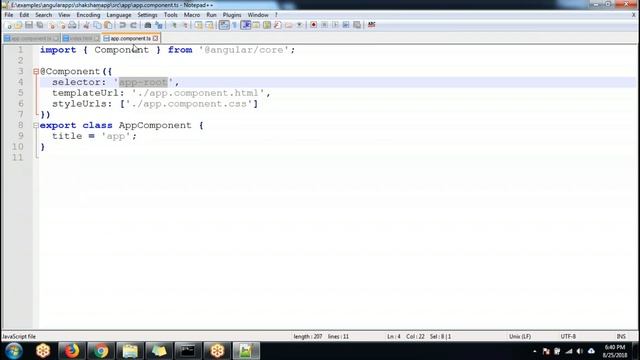Click the New file toolbar icon
Image resolution: width=640 pixels, height=360 pixels.
[x=9, y=25]
